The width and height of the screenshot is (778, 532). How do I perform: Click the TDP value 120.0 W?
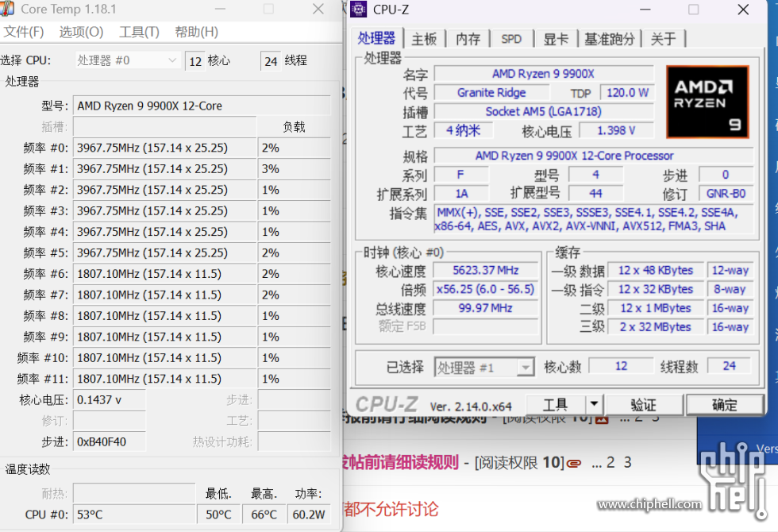coord(627,93)
